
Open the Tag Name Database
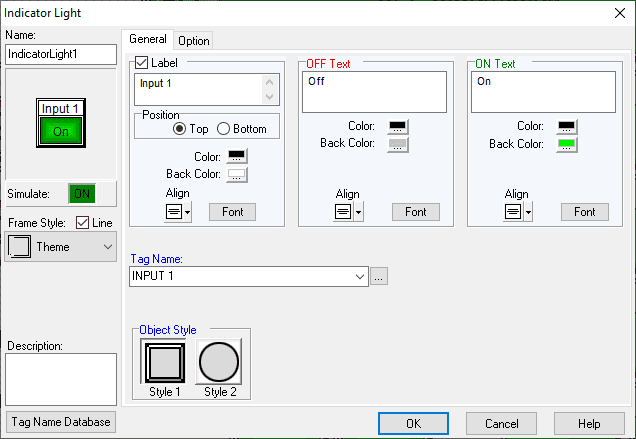(61, 422)
